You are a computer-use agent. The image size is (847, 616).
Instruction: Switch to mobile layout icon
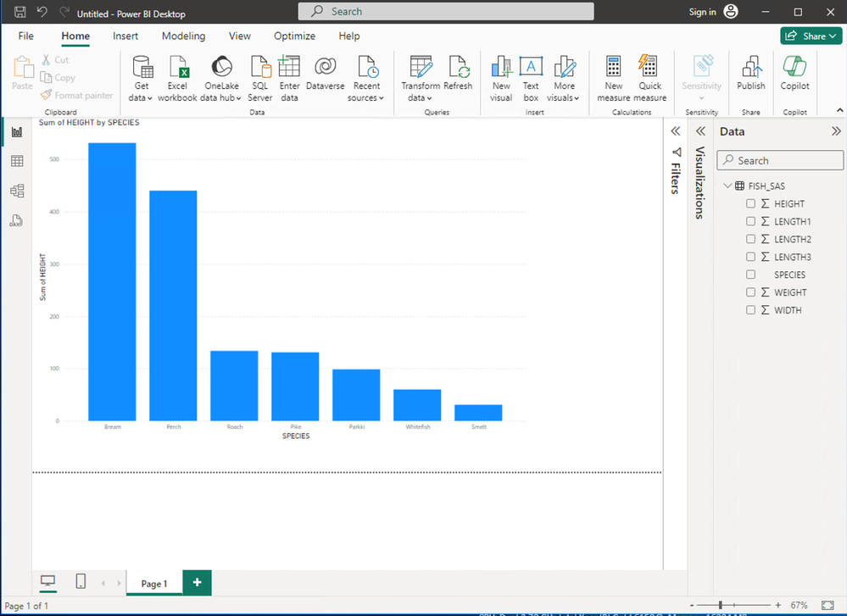click(x=81, y=581)
